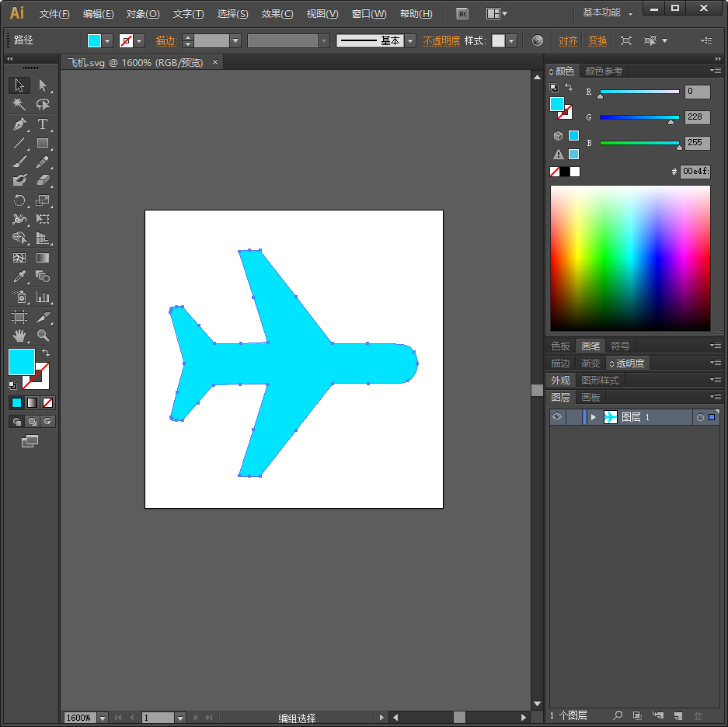Select the Eyedropper tool

click(x=19, y=277)
